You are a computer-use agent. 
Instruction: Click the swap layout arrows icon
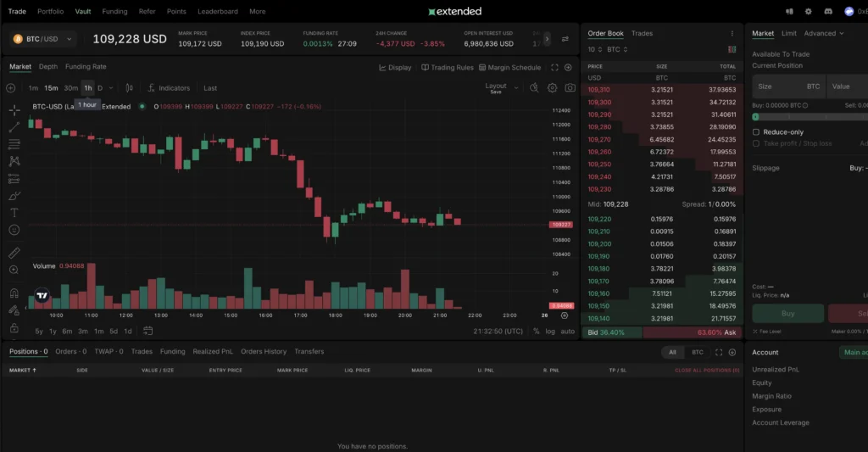[565, 39]
